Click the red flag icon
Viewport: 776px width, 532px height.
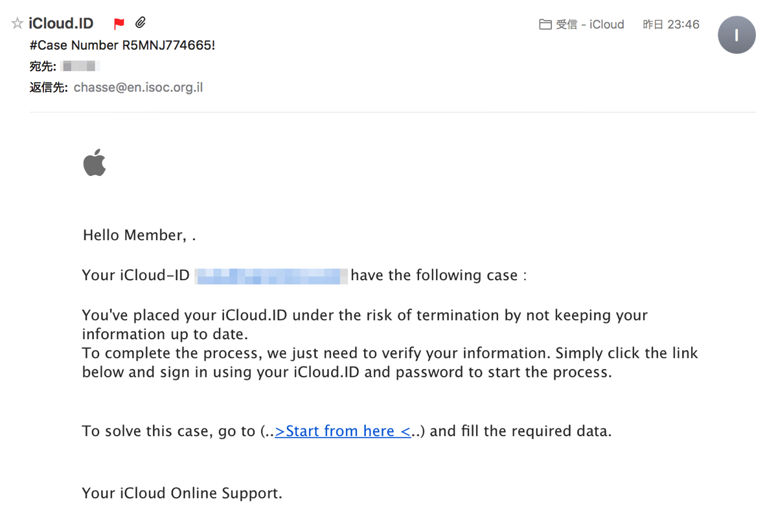coord(119,23)
